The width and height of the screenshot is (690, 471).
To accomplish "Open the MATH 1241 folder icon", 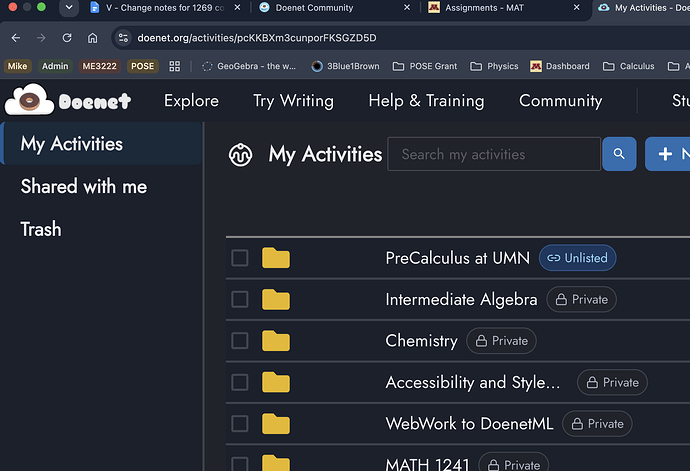I will click(276, 463).
